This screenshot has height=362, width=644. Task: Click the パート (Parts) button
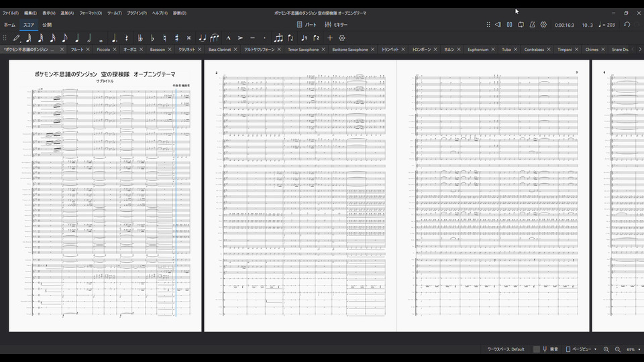coord(307,25)
